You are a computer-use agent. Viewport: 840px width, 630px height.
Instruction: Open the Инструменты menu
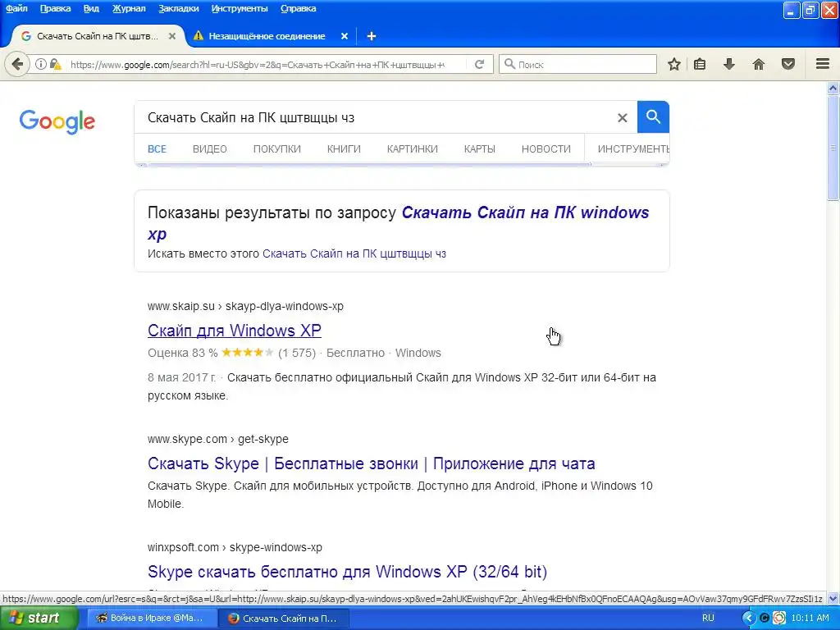pyautogui.click(x=240, y=8)
